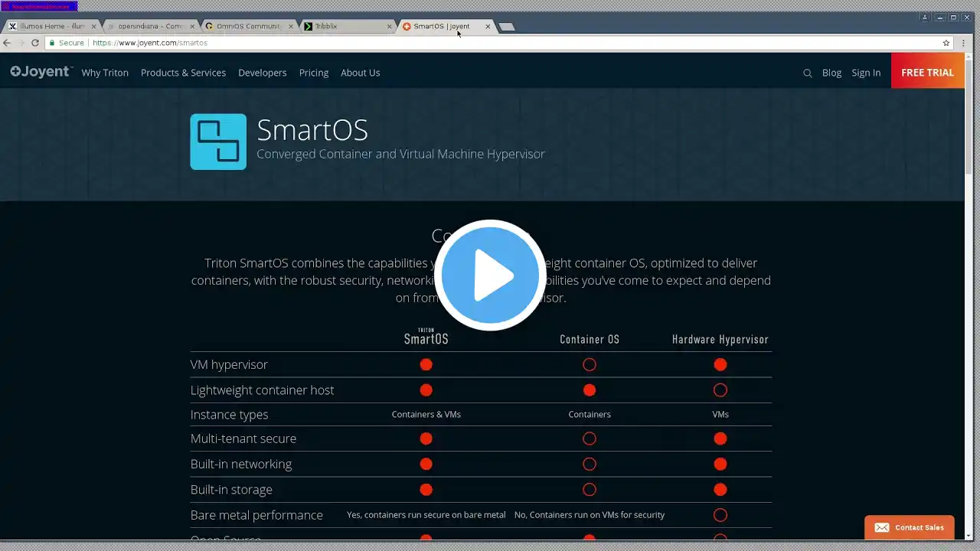
Task: Click the Hardware Hypervisor dot for VM hypervisor
Action: tap(720, 364)
